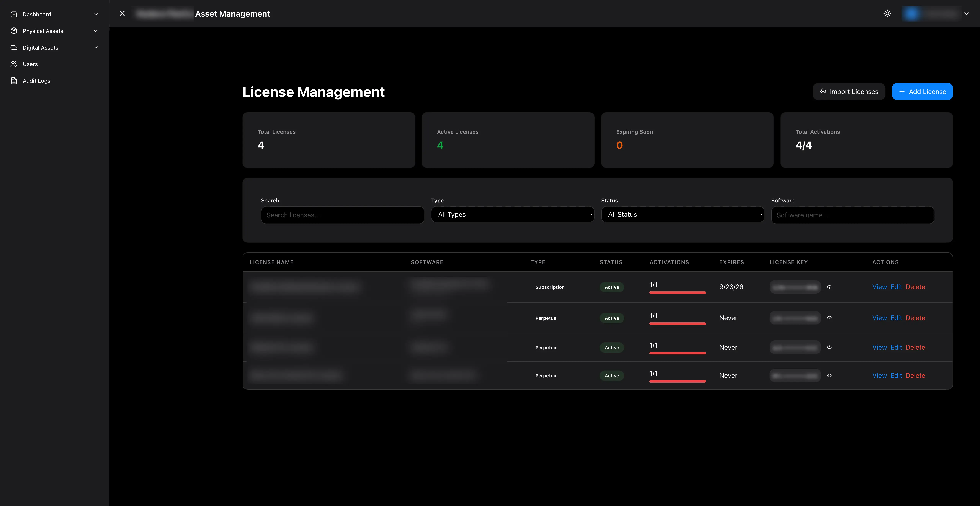Reveal license key for the Subscription license
Image resolution: width=980 pixels, height=506 pixels.
tap(829, 287)
